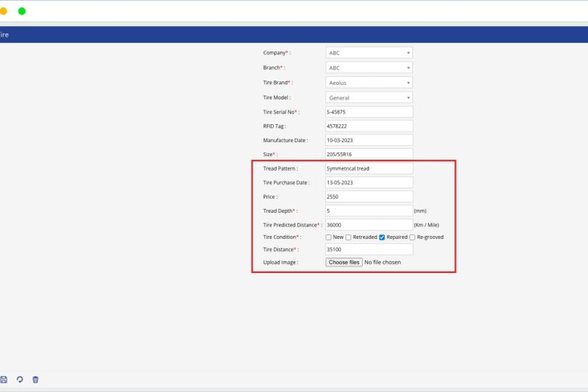
Task: Uncheck the Repaired checkbox
Action: click(382, 237)
